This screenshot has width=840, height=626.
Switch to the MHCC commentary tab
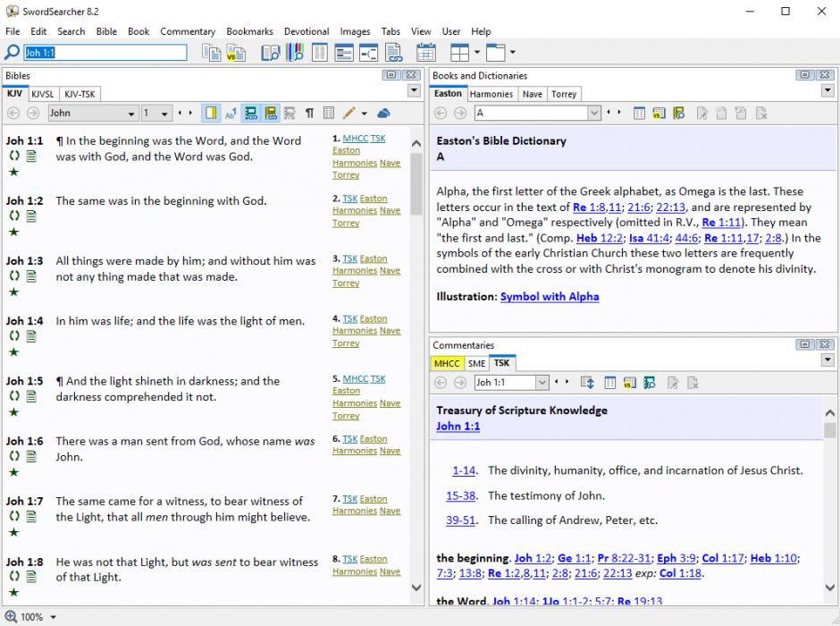tap(447, 364)
